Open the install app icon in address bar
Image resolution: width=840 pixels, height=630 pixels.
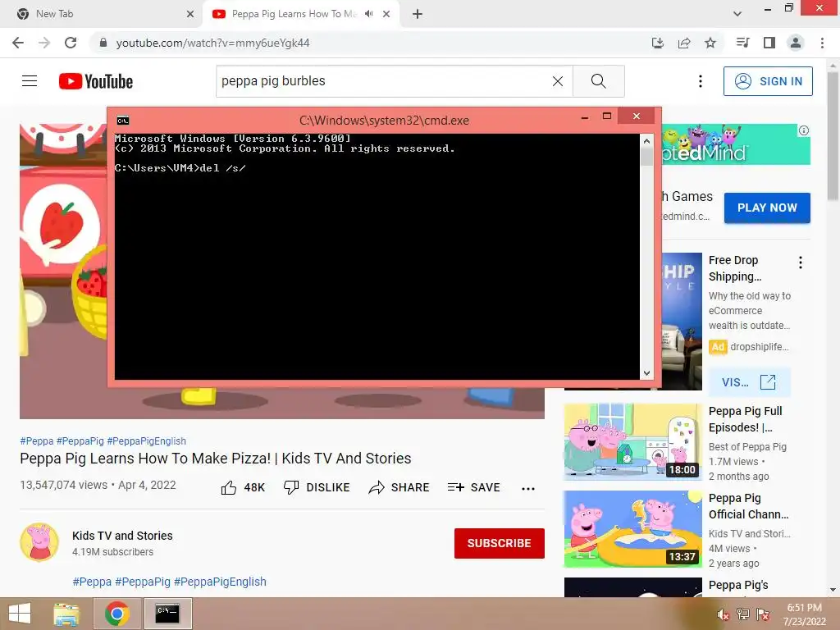point(658,43)
